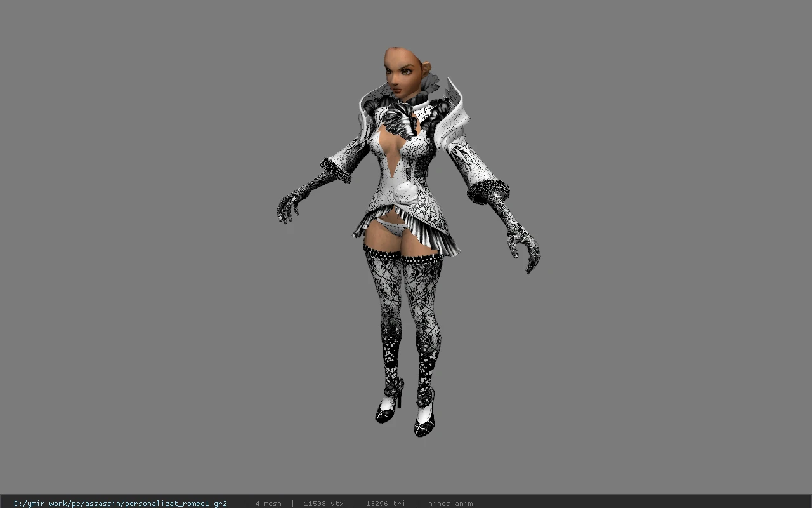Click the "nincs anim" status entry

point(450,504)
